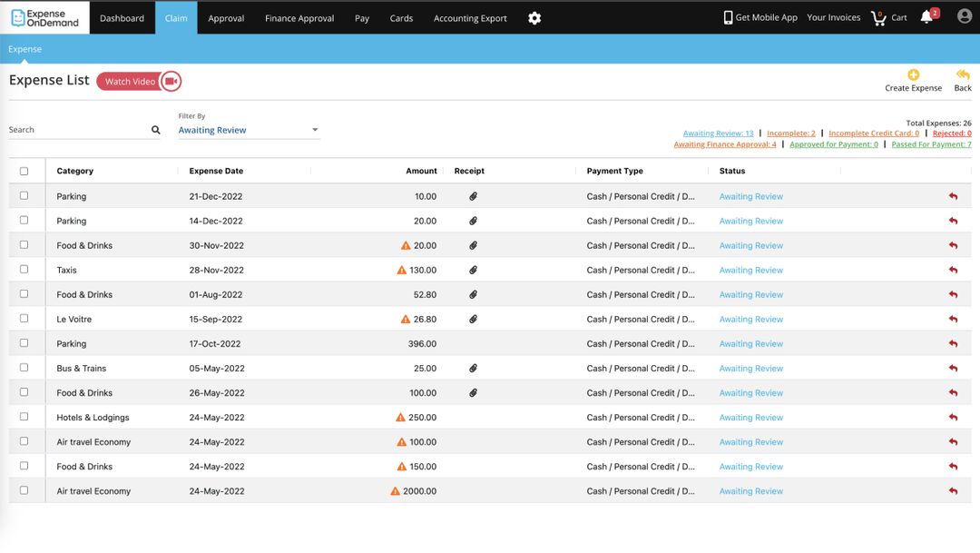Click the user account avatar icon
Image resolution: width=980 pixels, height=553 pixels.
[x=964, y=15]
